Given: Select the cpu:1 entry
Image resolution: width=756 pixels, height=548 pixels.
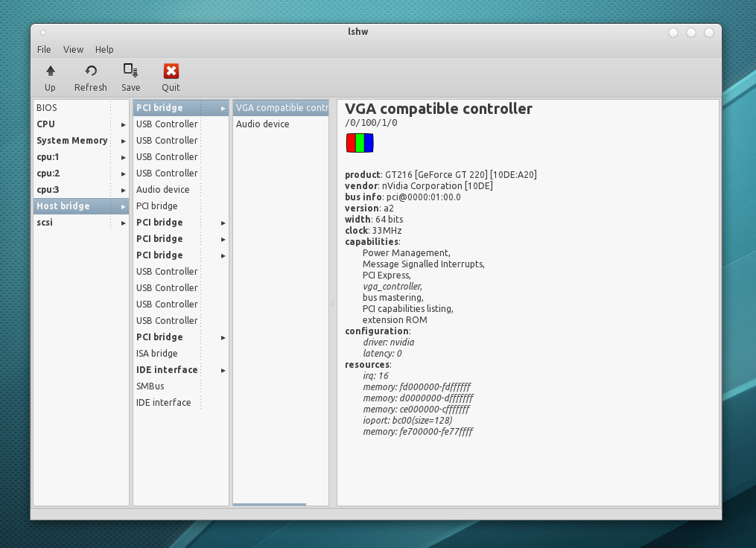Looking at the screenshot, I should [80, 157].
